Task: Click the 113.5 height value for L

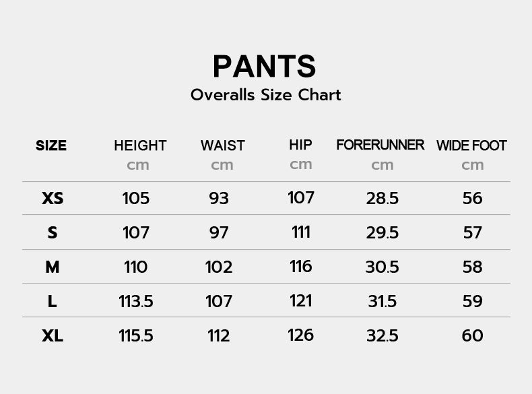Action: click(x=136, y=301)
